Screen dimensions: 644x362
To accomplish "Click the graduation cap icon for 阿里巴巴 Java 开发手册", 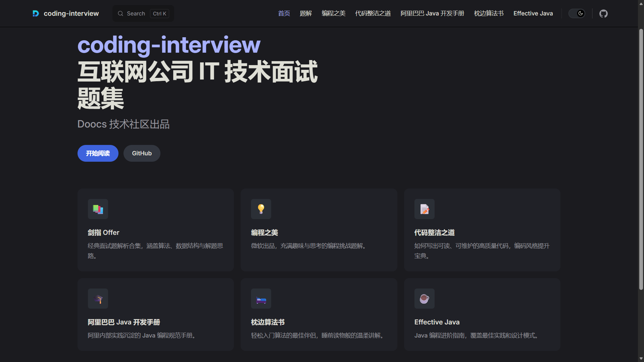I will 98,298.
